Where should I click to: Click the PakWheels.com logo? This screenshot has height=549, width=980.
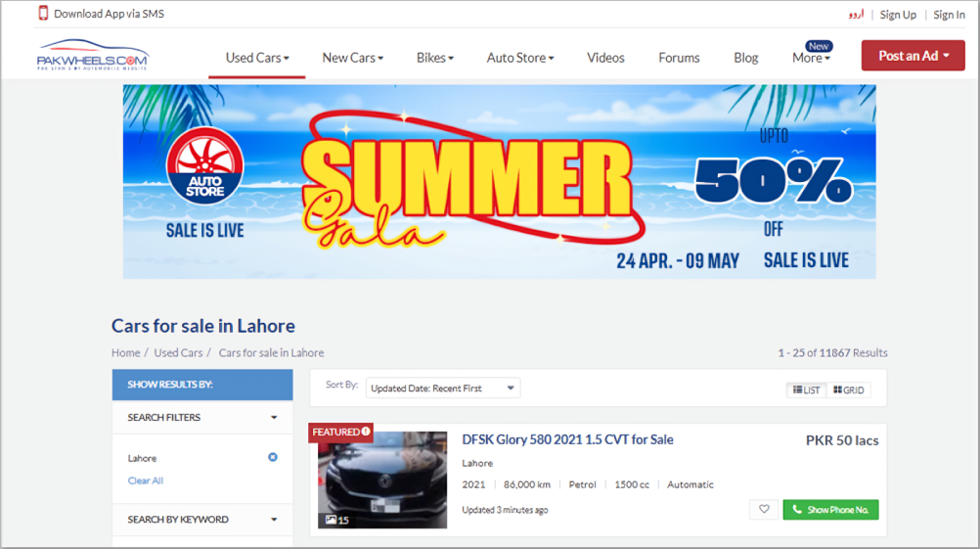[x=93, y=55]
